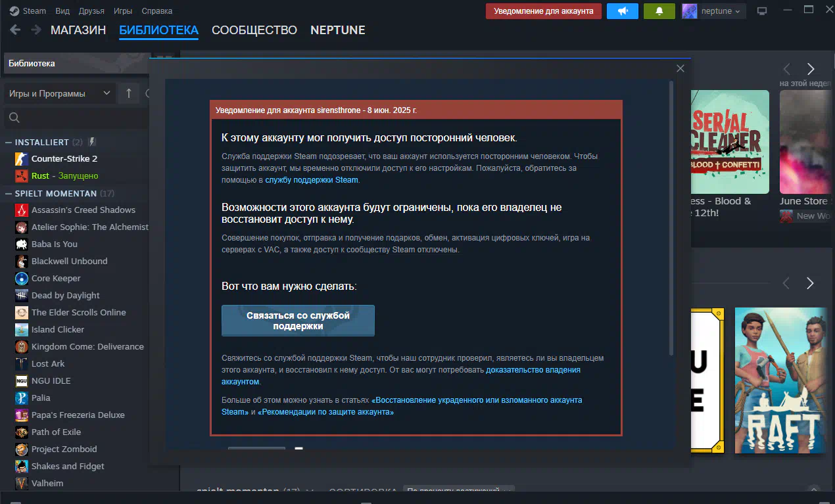Screen dimensions: 835x504
Task: Select Papa's Freezeria Deluxe in the list
Action: coord(78,415)
